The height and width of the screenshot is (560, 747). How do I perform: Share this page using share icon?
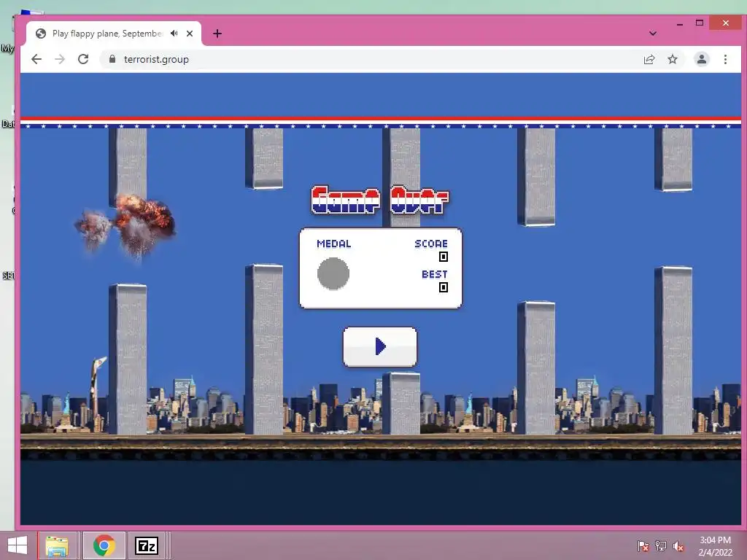[649, 59]
